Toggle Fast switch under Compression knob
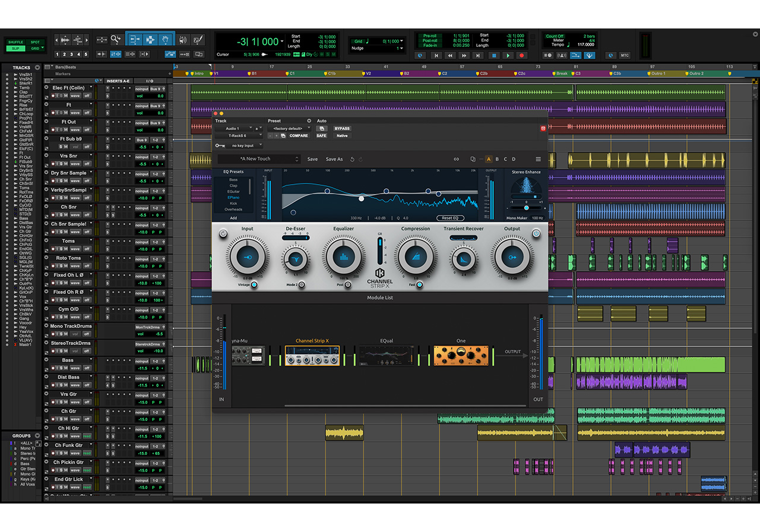Viewport: 760px width, 532px height. (x=420, y=285)
